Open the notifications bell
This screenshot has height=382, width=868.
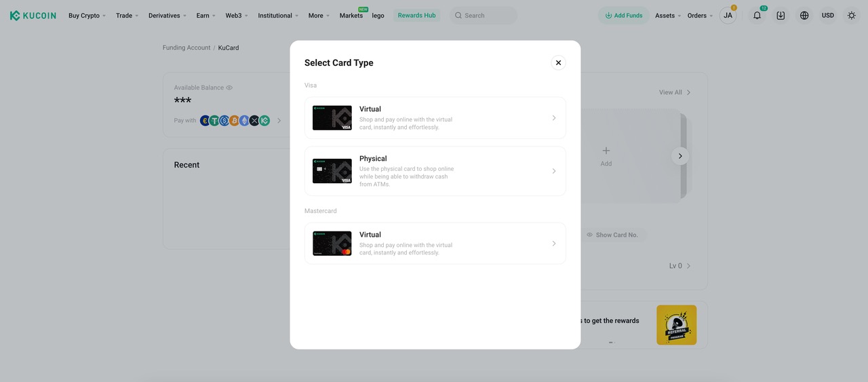coord(757,16)
